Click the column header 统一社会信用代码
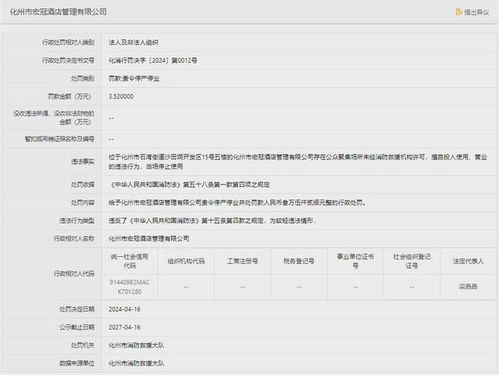The height and width of the screenshot is (375, 499). coord(130,261)
